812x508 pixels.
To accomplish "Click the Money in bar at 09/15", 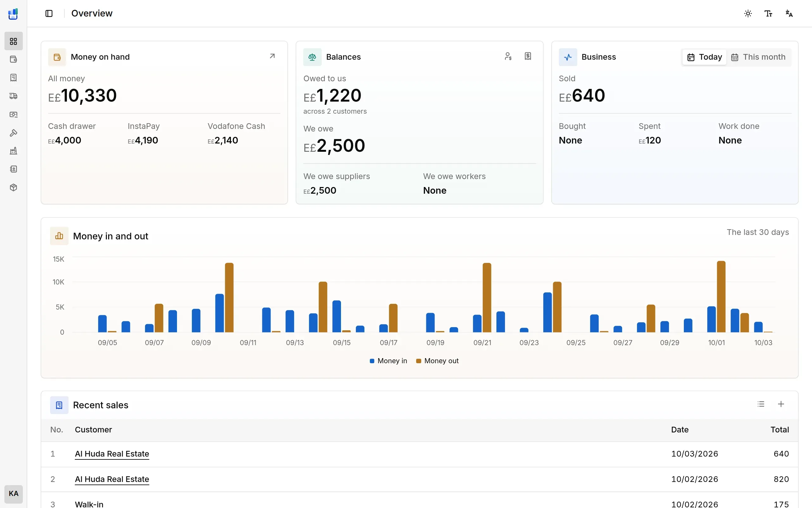I will coord(337,317).
